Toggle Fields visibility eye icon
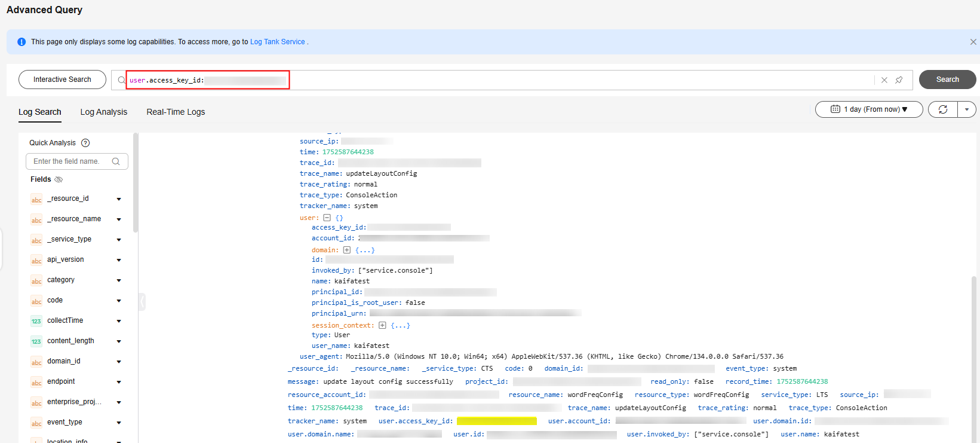Screen dimensions: 980x443 (x=59, y=179)
